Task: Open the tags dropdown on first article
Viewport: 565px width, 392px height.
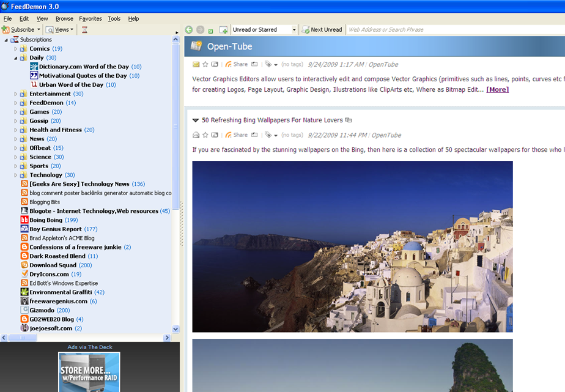Action: [x=271, y=64]
